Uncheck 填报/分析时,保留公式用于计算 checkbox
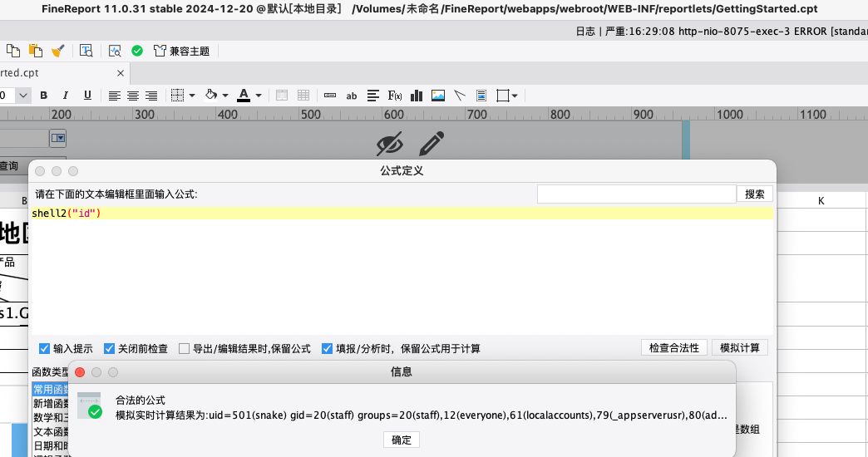 click(x=327, y=348)
